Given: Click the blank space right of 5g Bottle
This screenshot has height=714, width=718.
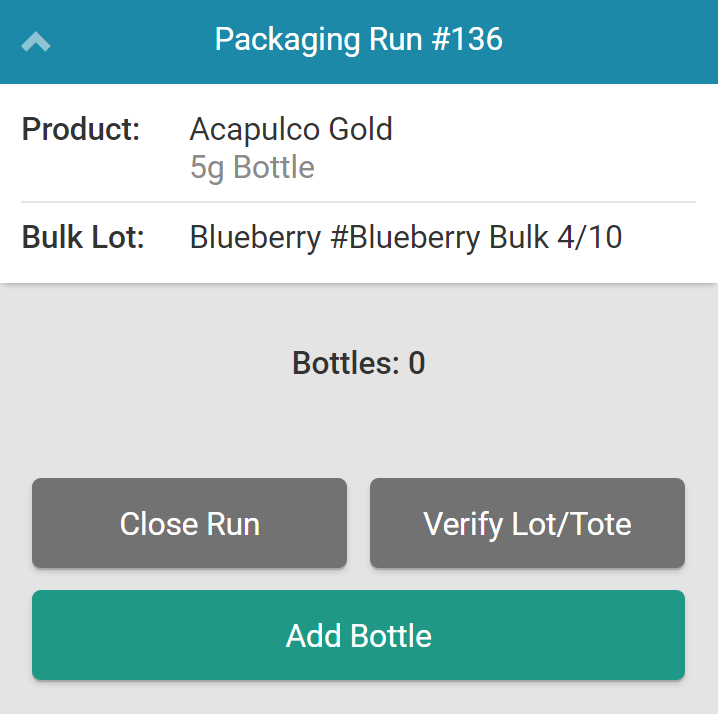Looking at the screenshot, I should click(500, 167).
